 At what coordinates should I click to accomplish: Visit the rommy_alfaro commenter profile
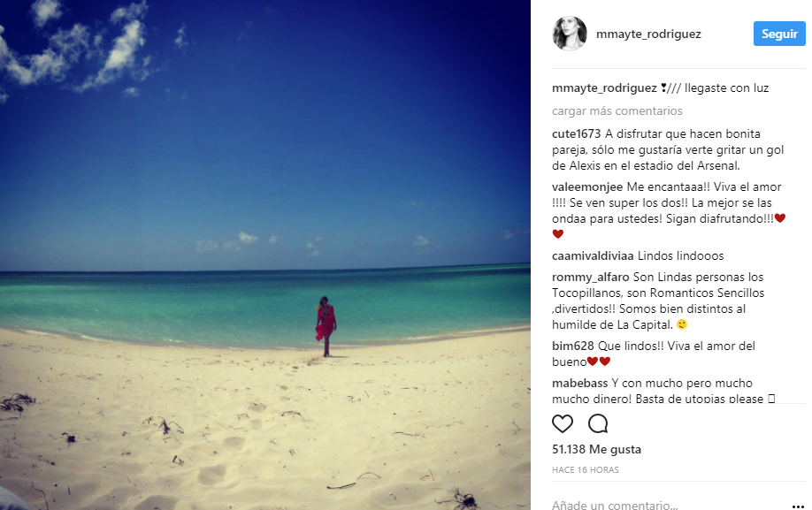click(590, 278)
